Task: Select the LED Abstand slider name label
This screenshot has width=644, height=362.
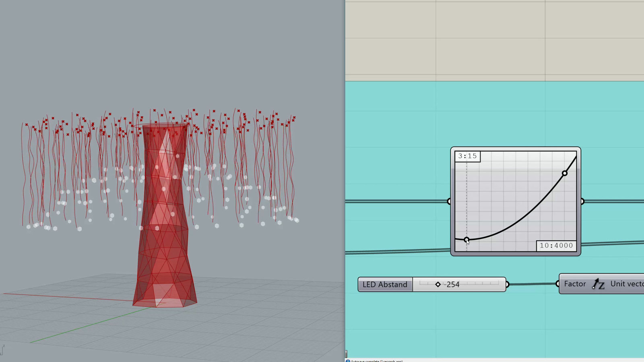Action: (x=385, y=284)
